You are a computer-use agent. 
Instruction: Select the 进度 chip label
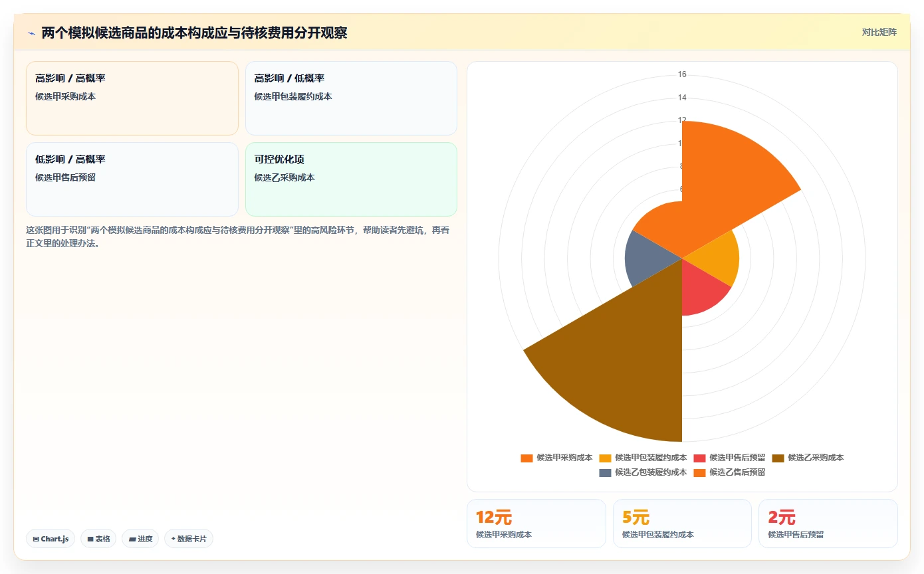click(145, 539)
